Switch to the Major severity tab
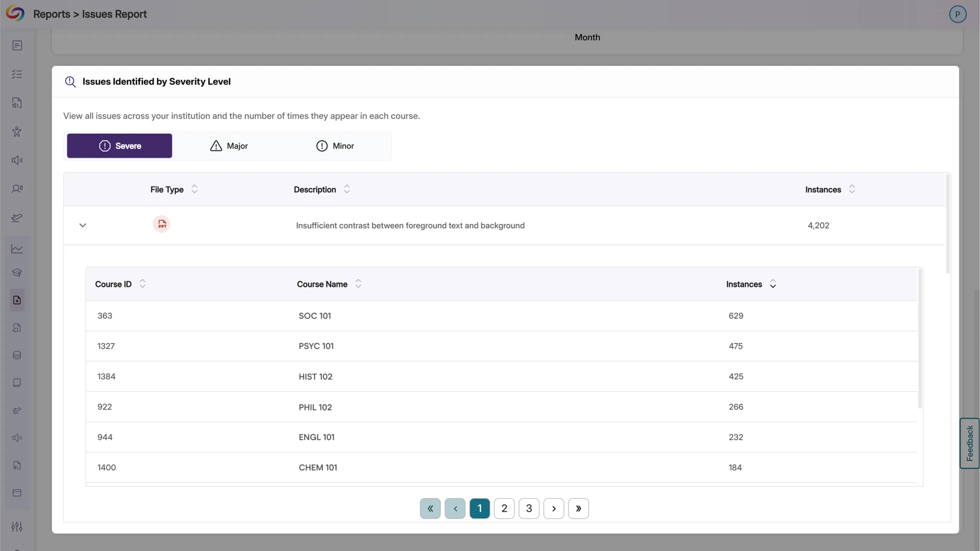The height and width of the screenshot is (551, 980). [x=229, y=146]
